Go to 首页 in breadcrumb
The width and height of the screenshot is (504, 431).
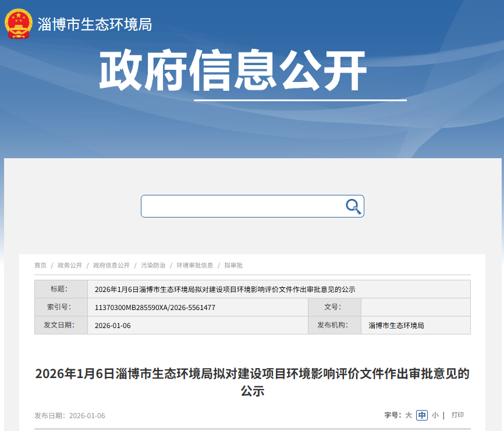40,265
